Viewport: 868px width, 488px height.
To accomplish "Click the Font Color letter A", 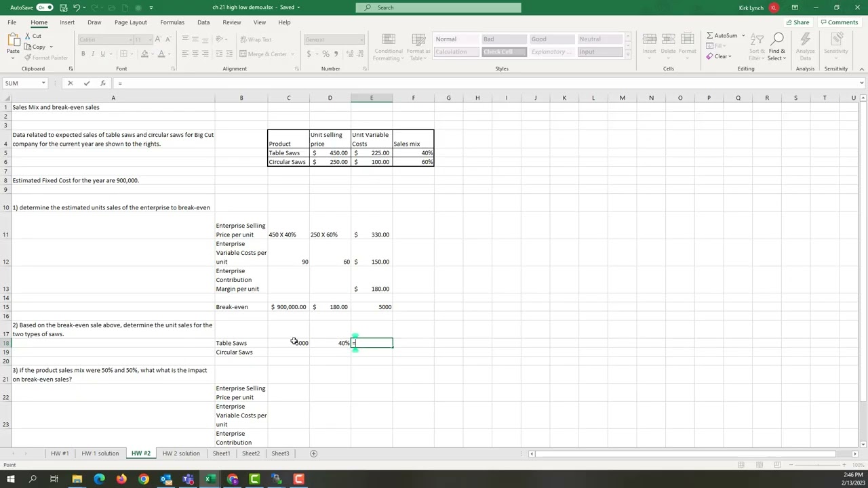I will pyautogui.click(x=161, y=54).
